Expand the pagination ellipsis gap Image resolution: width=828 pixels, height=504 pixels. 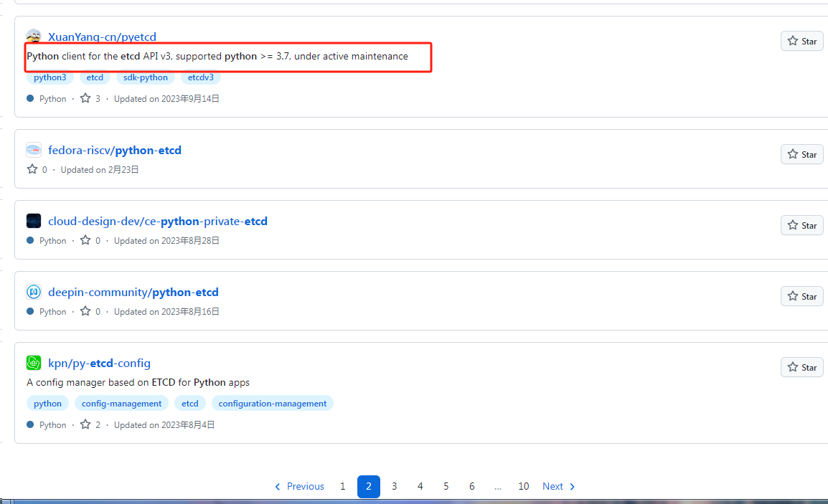(497, 487)
